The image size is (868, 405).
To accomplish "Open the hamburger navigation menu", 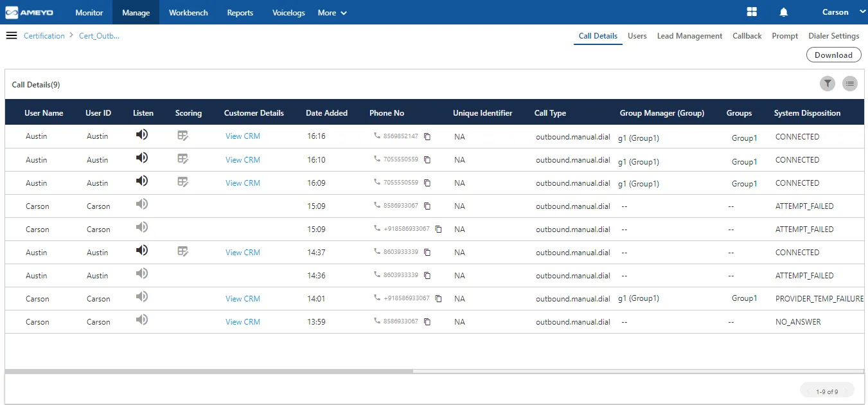I will [x=12, y=35].
